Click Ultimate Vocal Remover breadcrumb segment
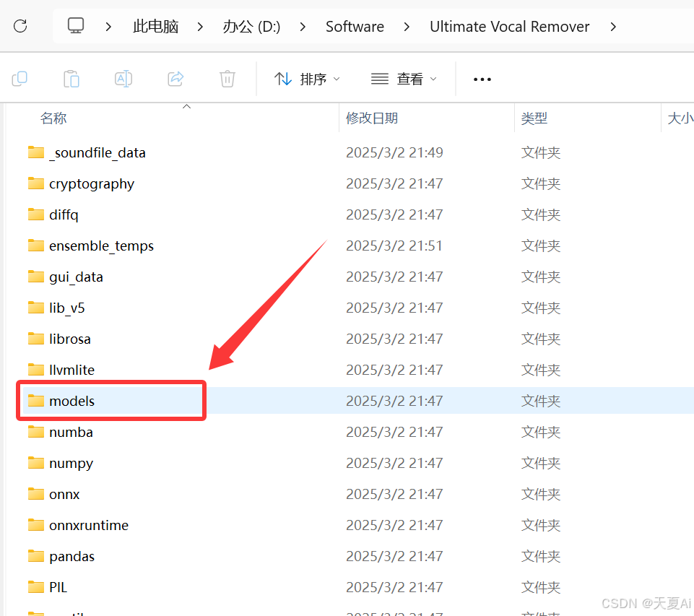 (x=509, y=27)
